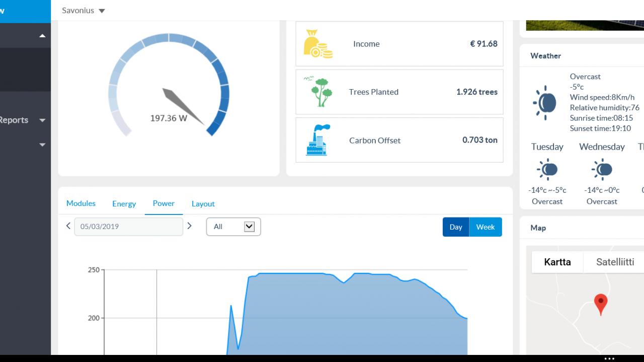Viewport: 644px width, 362px height.
Task: Go to next date with right arrow
Action: [189, 226]
